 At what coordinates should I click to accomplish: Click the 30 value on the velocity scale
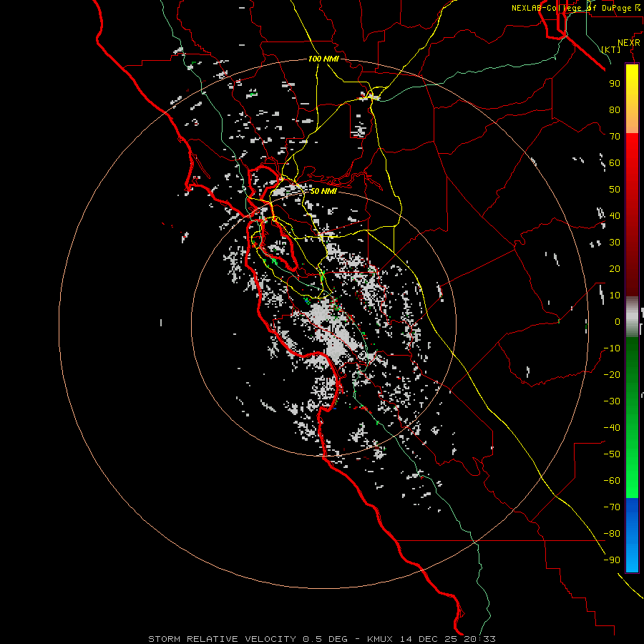click(615, 243)
